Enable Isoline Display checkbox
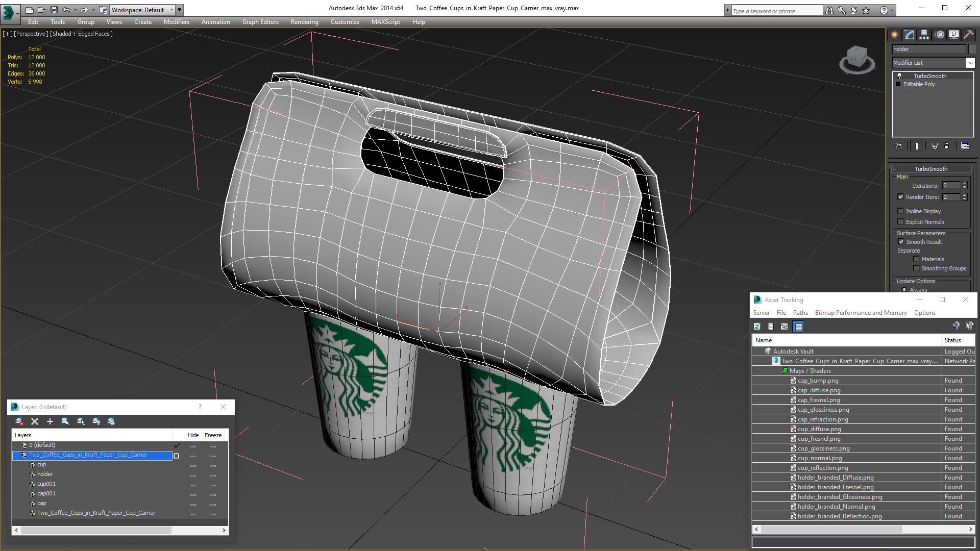 pyautogui.click(x=900, y=211)
